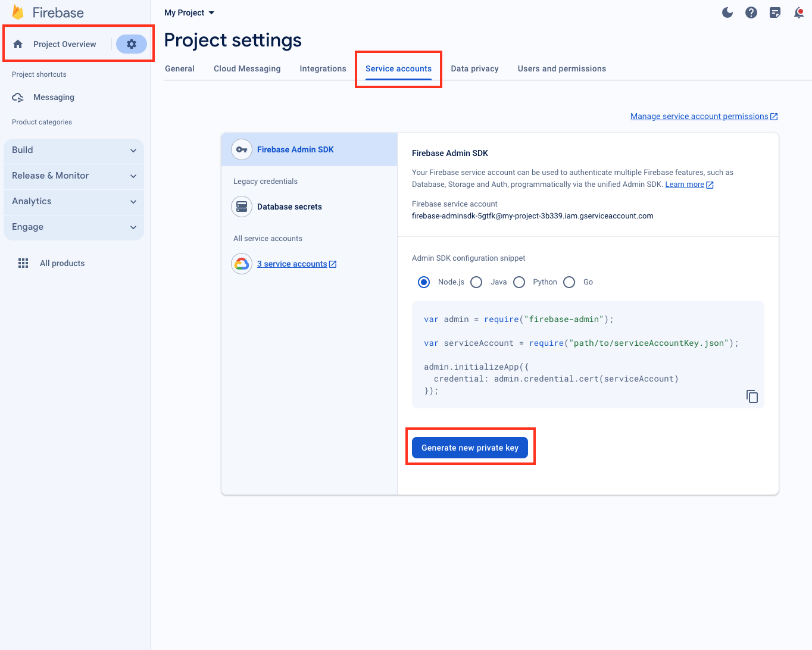This screenshot has width=812, height=650.
Task: Select the Python radio button
Action: pyautogui.click(x=519, y=282)
